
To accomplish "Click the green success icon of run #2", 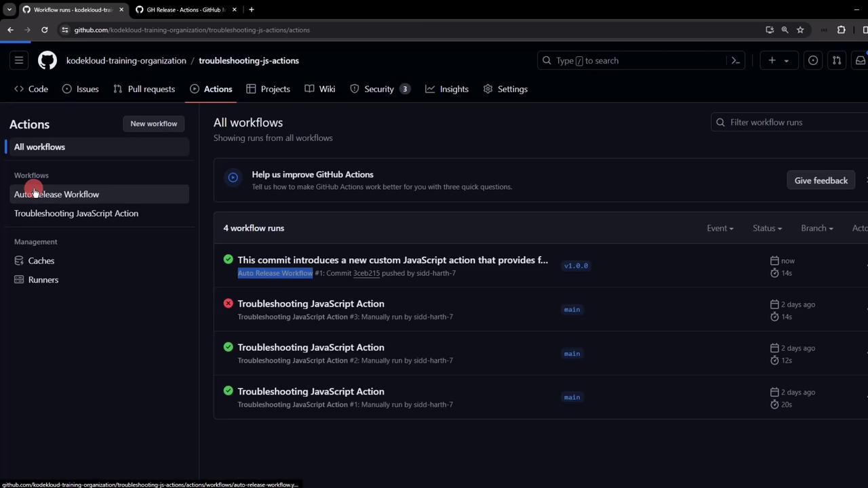I will 229,347.
